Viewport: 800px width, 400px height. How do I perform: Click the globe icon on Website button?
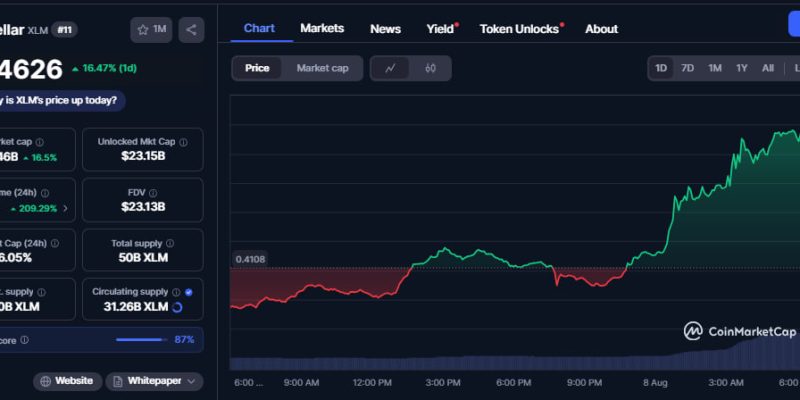click(46, 381)
